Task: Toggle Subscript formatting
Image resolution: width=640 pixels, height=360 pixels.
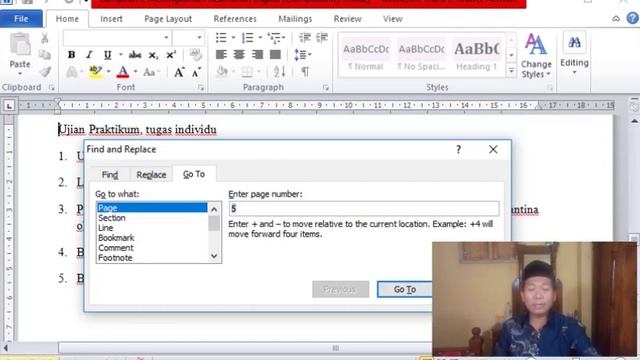Action: [x=153, y=55]
